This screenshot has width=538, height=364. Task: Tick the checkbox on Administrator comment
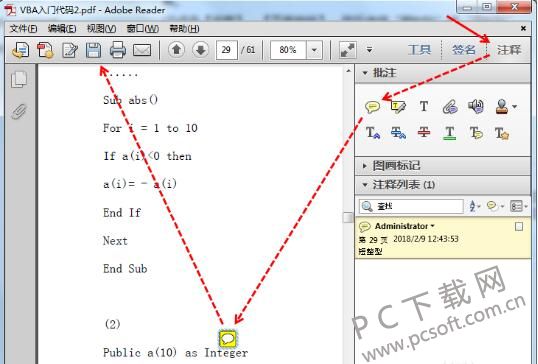tap(519, 226)
